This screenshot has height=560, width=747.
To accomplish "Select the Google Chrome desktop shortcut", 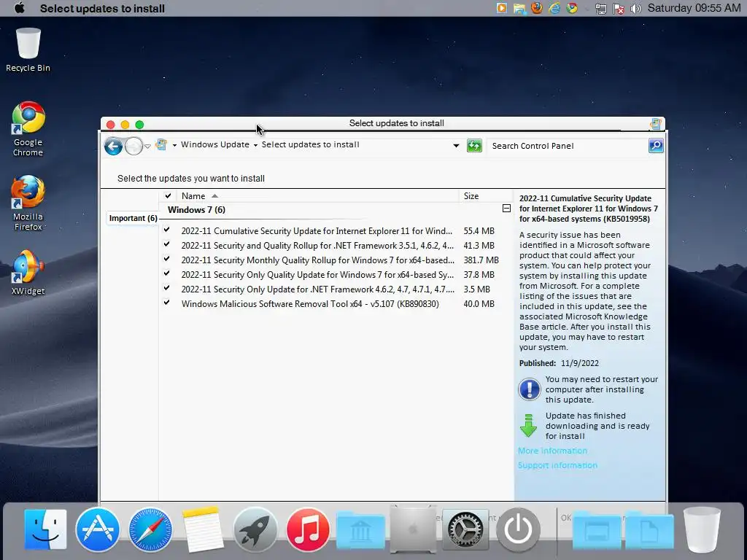I will coord(28,128).
